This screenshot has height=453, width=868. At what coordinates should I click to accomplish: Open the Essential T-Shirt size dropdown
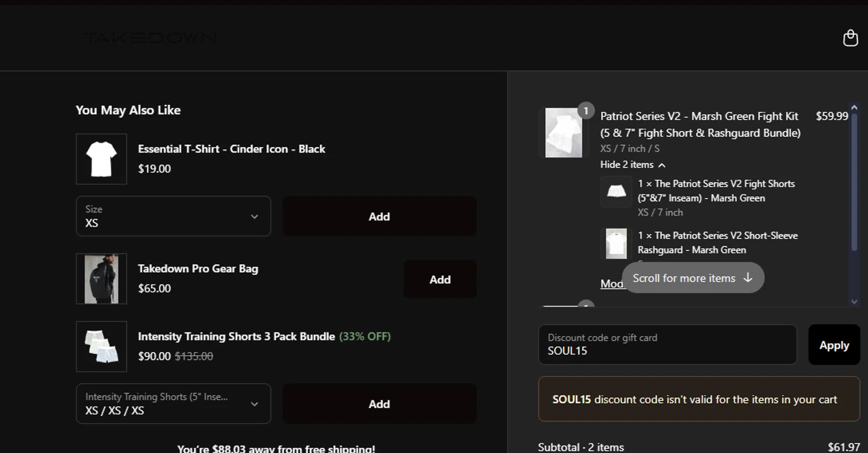coord(174,216)
